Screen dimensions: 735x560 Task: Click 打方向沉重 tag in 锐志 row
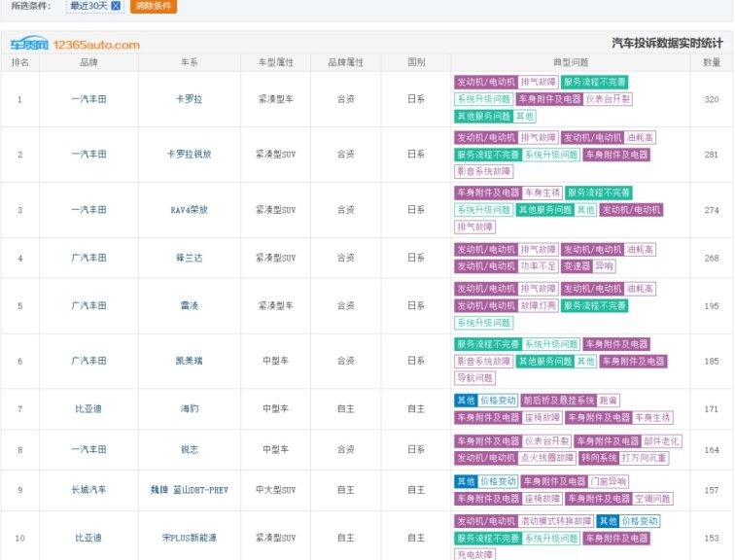[x=644, y=458]
